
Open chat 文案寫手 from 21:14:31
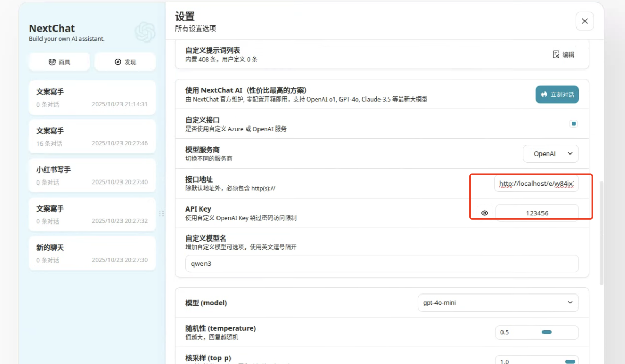click(x=92, y=97)
